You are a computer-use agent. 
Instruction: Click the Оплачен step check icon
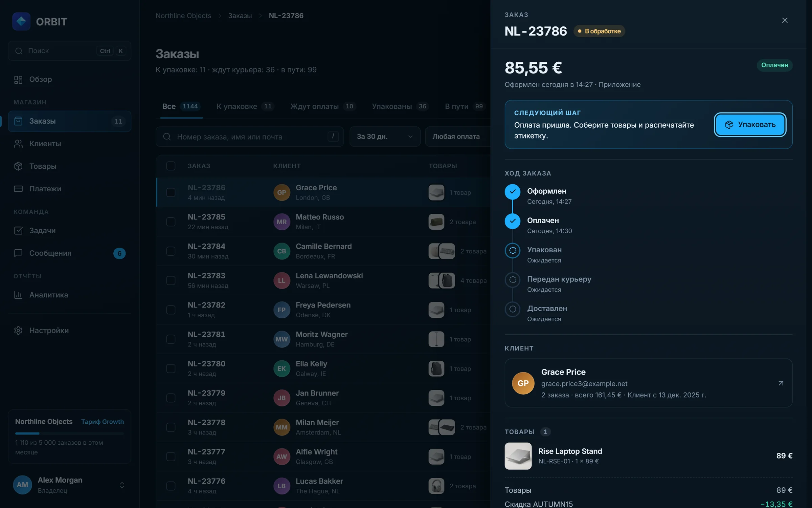point(513,221)
